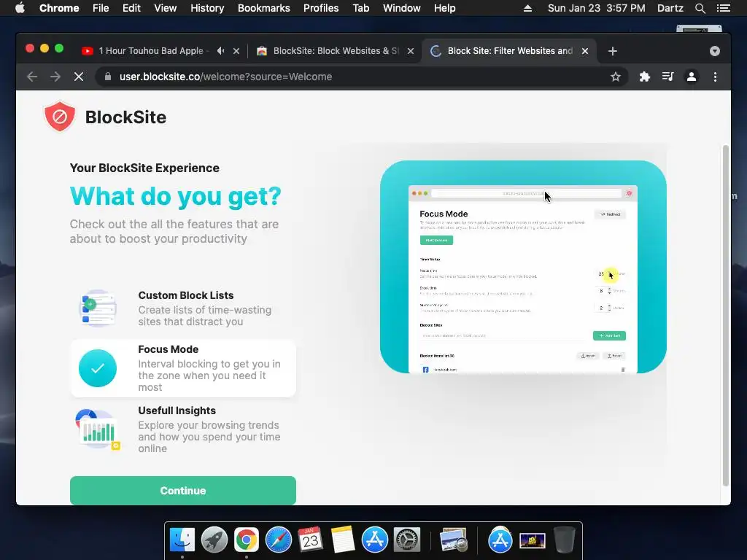This screenshot has height=560, width=747.
Task: Open media controls icon in toolbar
Action: pyautogui.click(x=668, y=77)
